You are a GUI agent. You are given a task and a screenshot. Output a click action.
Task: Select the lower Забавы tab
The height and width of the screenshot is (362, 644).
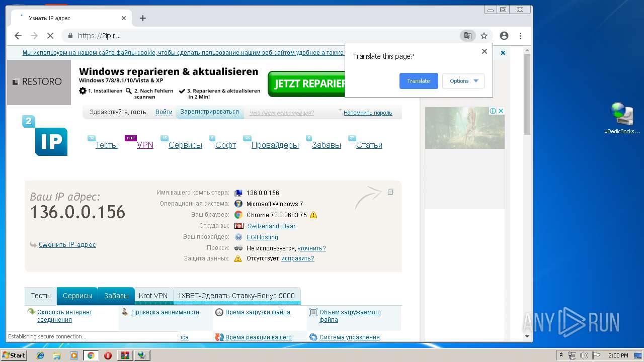click(116, 296)
